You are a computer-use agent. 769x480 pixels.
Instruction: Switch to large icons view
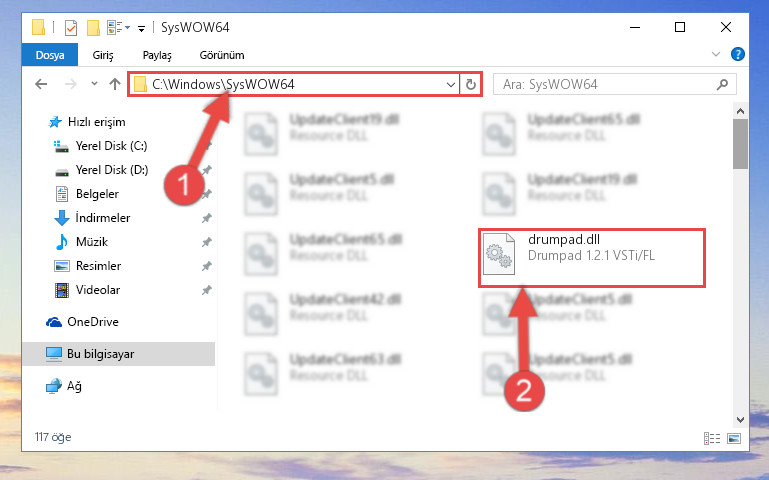point(734,438)
